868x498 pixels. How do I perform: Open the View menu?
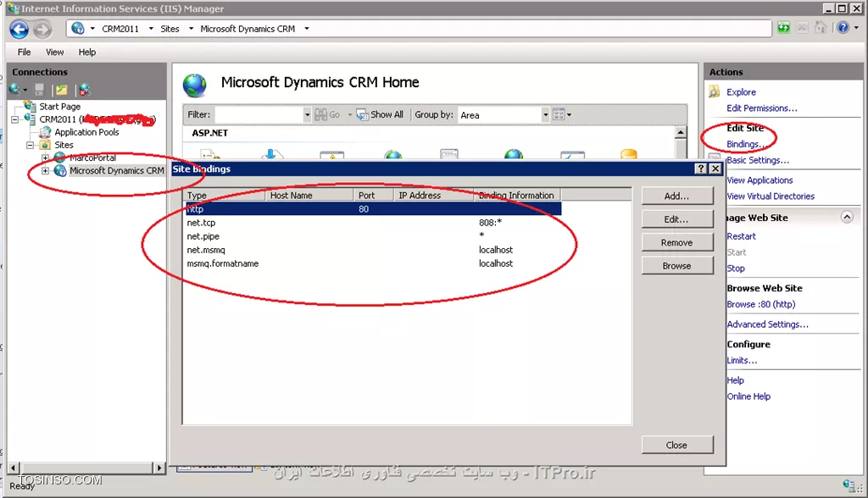pyautogui.click(x=54, y=53)
